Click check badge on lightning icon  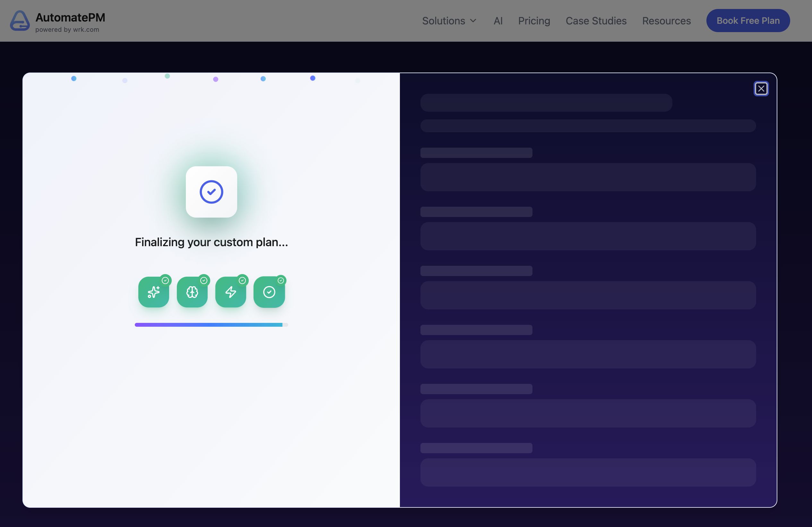pyautogui.click(x=243, y=281)
